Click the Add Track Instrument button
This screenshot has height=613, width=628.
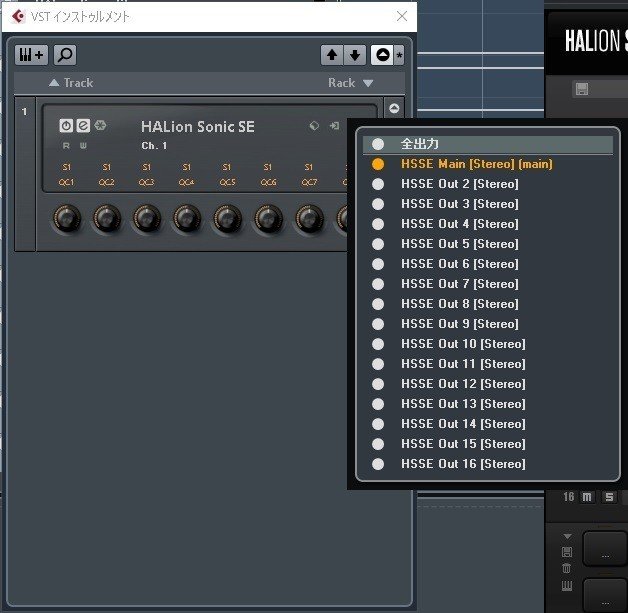pos(31,55)
